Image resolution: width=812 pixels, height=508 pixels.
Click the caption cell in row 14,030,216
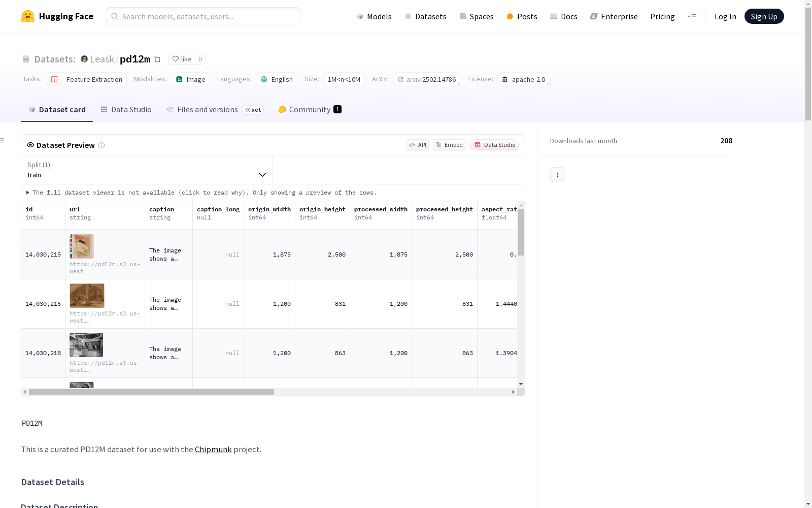pyautogui.click(x=169, y=304)
